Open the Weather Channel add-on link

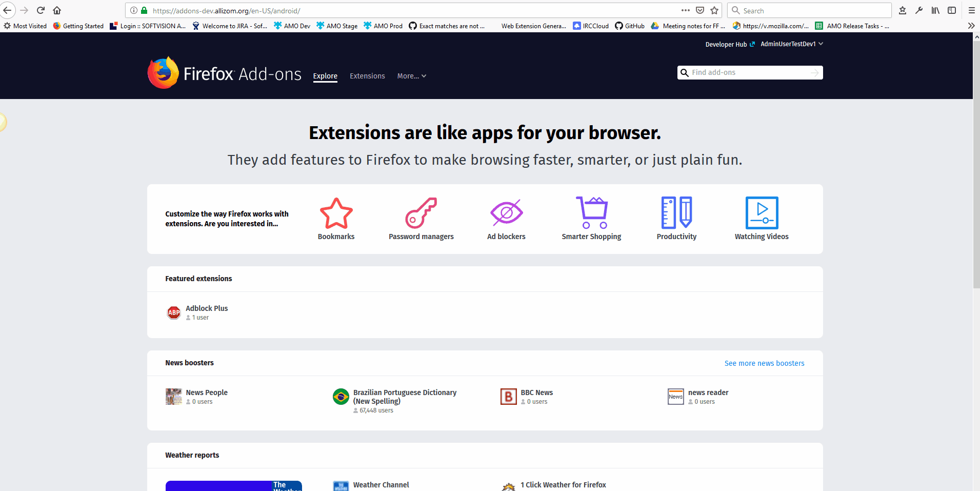381,485
